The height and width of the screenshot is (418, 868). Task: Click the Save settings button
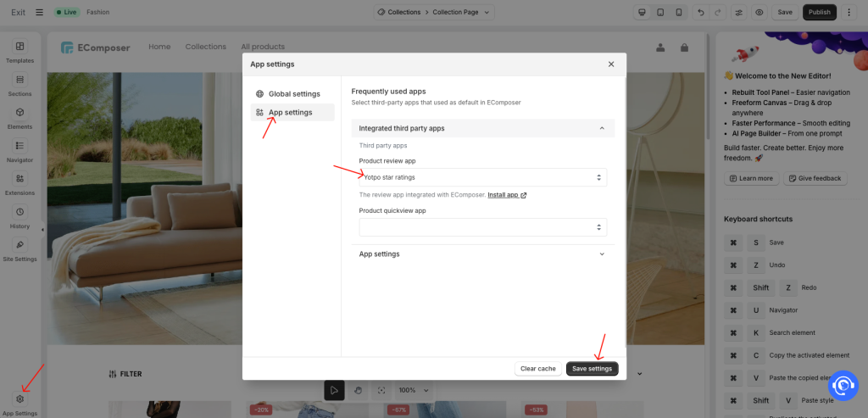pyautogui.click(x=592, y=369)
